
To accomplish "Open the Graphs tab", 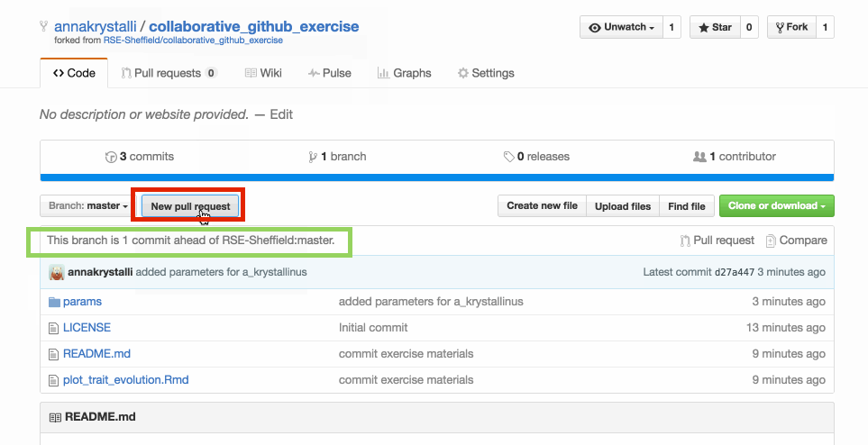I will [x=404, y=73].
